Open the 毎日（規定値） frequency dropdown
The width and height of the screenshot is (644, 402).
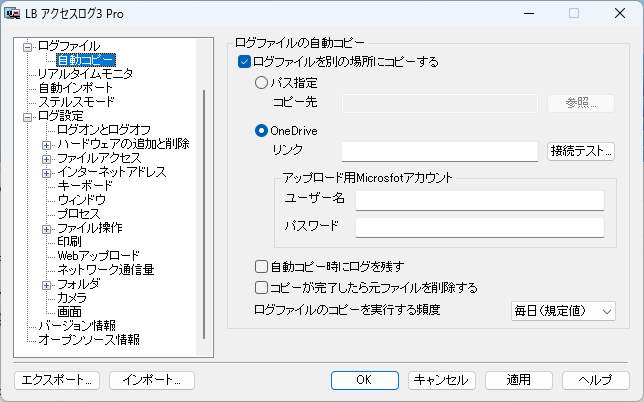pyautogui.click(x=563, y=311)
